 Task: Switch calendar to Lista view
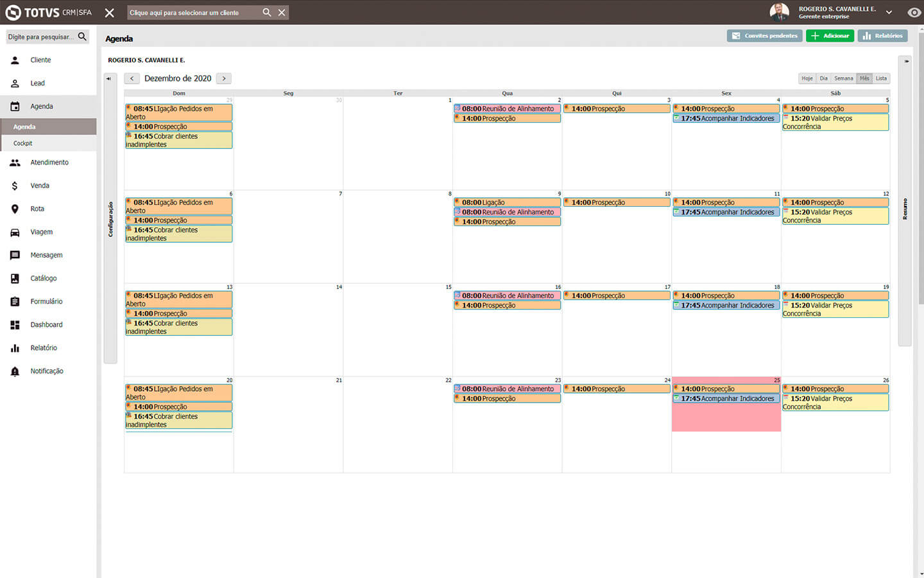(881, 78)
